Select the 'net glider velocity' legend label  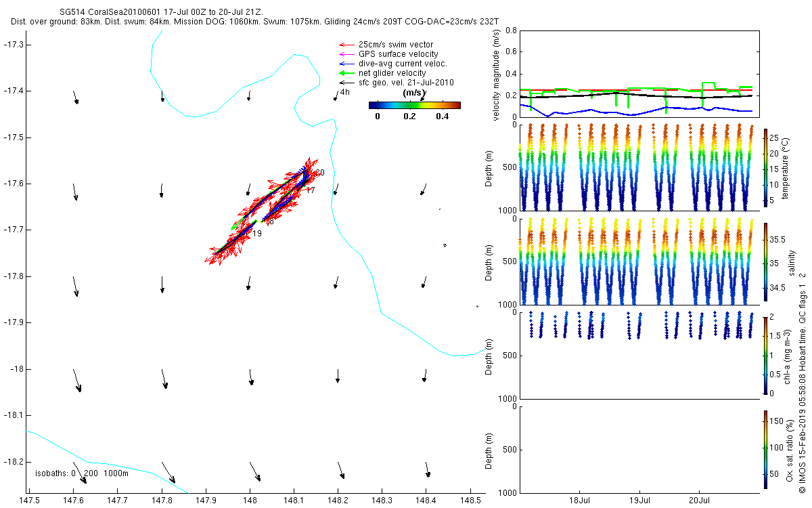coord(392,73)
